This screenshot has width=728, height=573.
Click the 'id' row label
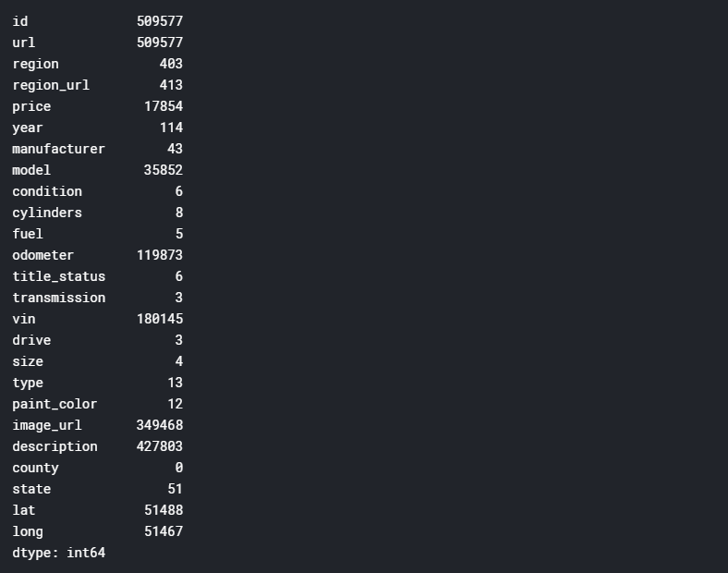(x=20, y=21)
